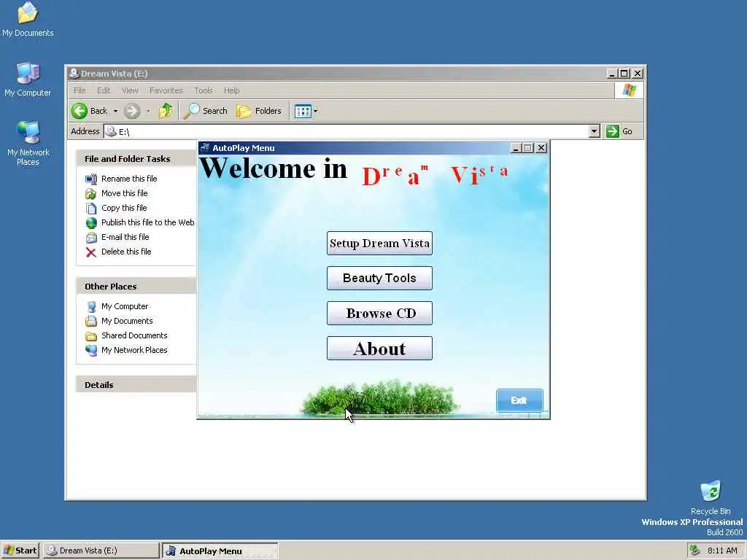Go up one folder level icon
The image size is (747, 560).
tap(166, 111)
